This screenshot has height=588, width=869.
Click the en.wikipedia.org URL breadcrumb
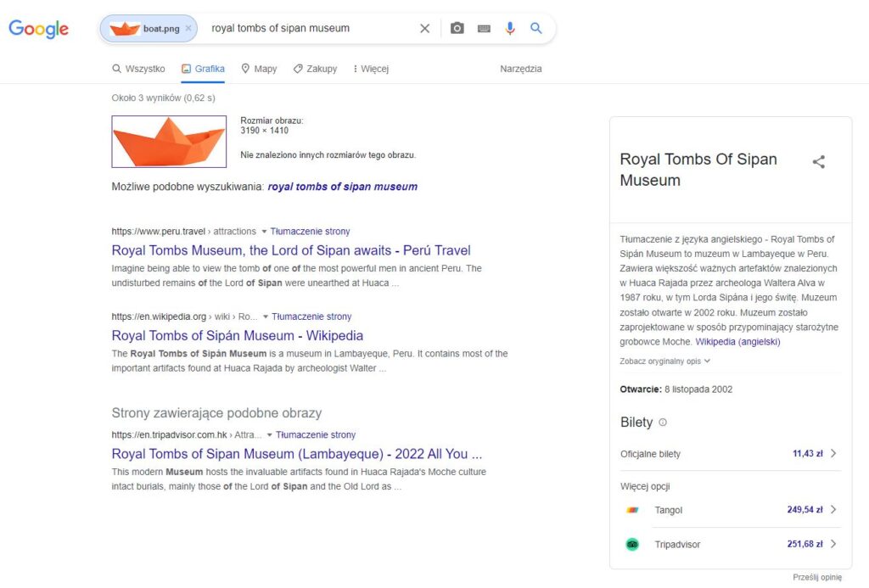[184, 316]
